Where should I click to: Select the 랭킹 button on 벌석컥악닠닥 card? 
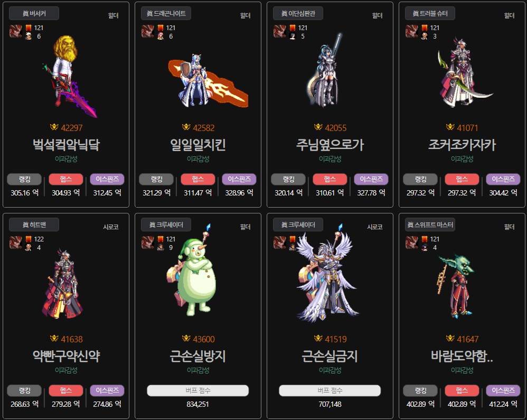coord(24,179)
